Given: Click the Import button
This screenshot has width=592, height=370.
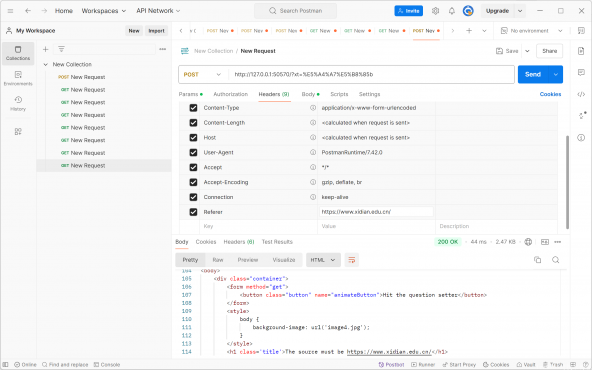Looking at the screenshot, I should pos(156,31).
